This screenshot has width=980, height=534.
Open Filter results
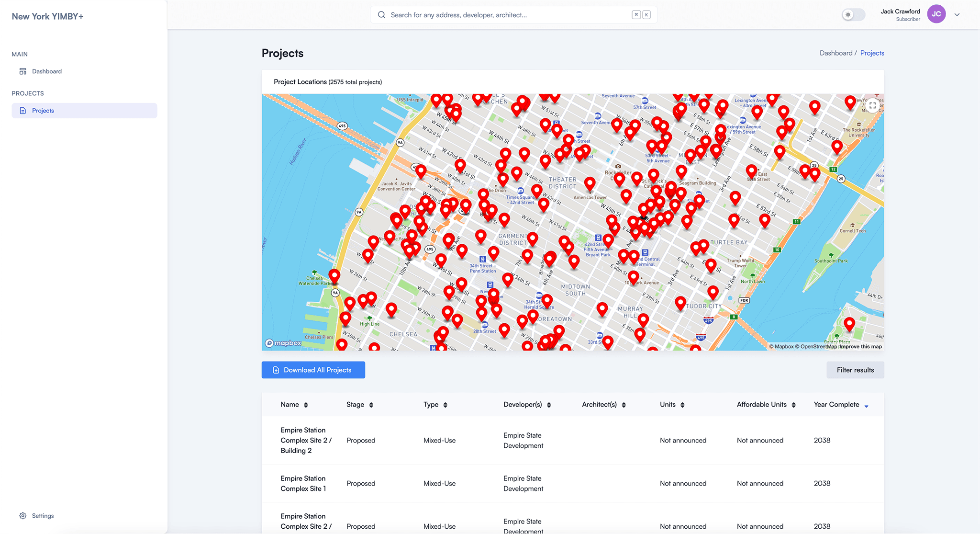[x=855, y=370]
